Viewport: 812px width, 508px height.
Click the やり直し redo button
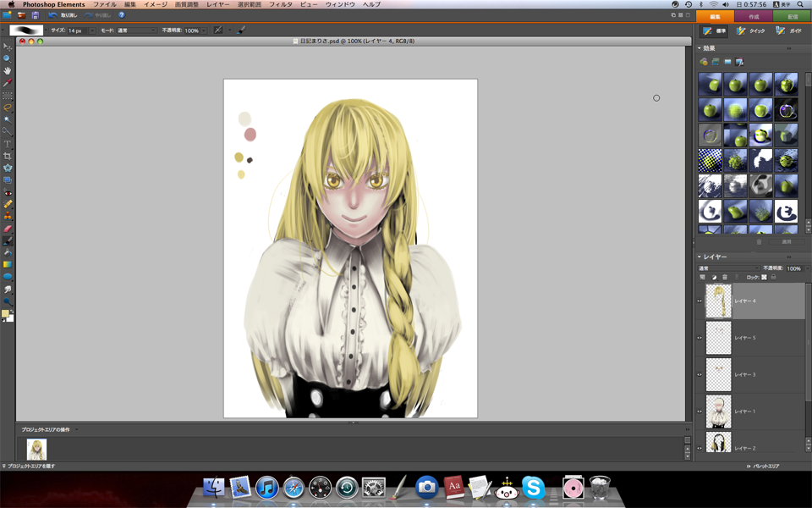coord(98,15)
